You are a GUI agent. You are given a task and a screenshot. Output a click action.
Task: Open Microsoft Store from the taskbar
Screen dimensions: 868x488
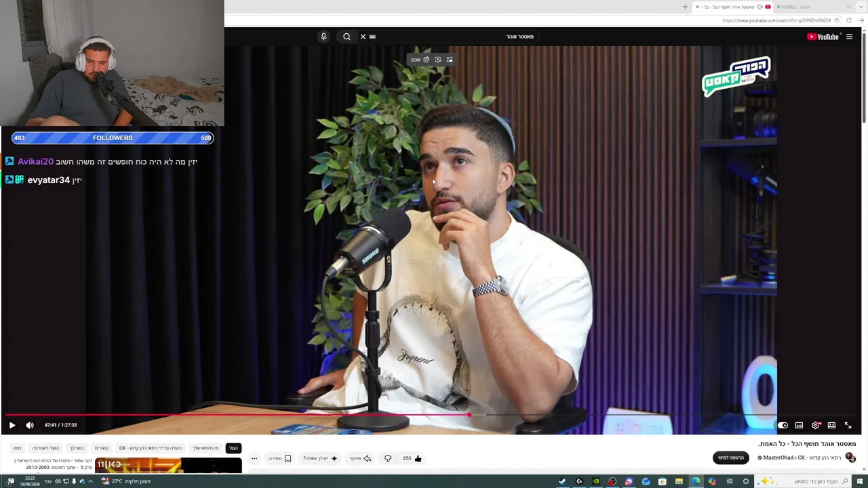663,481
